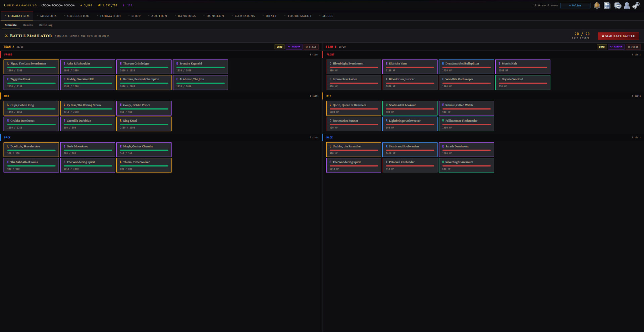This screenshot has width=644, height=332.
Task: Randomize Team A with the RANDOM button
Action: point(294,47)
